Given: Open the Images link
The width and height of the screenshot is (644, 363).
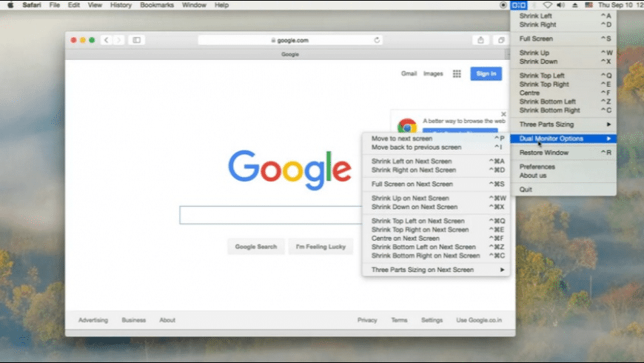Looking at the screenshot, I should coord(433,73).
